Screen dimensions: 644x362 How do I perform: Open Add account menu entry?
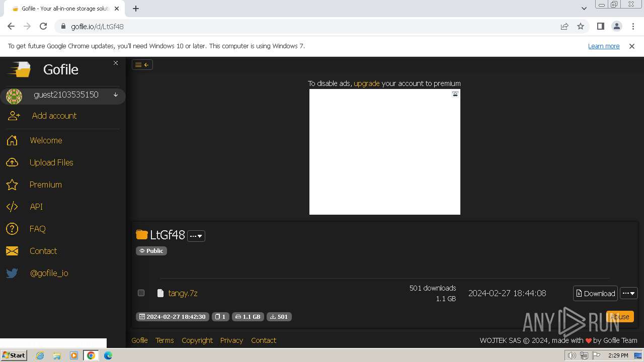[54, 116]
